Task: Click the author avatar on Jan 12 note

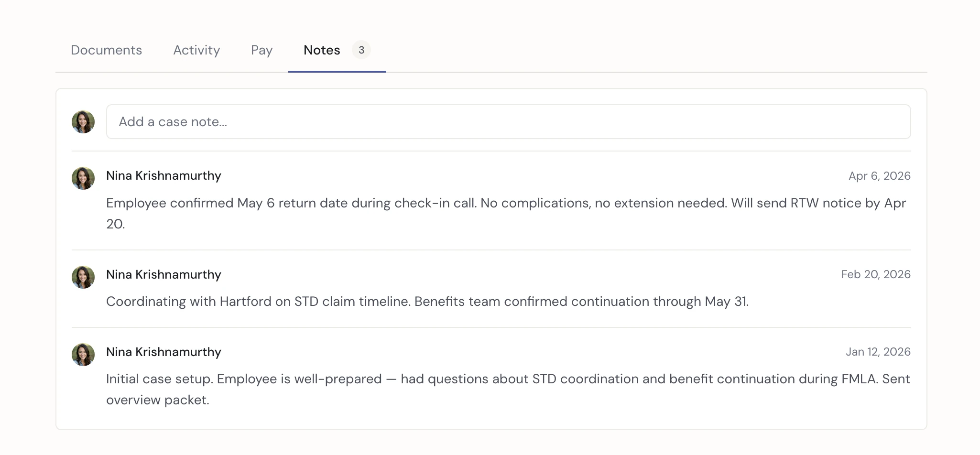Action: point(83,355)
